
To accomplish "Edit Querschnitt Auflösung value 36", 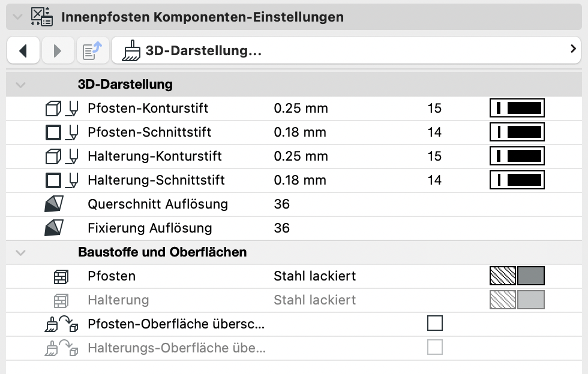I will [282, 204].
